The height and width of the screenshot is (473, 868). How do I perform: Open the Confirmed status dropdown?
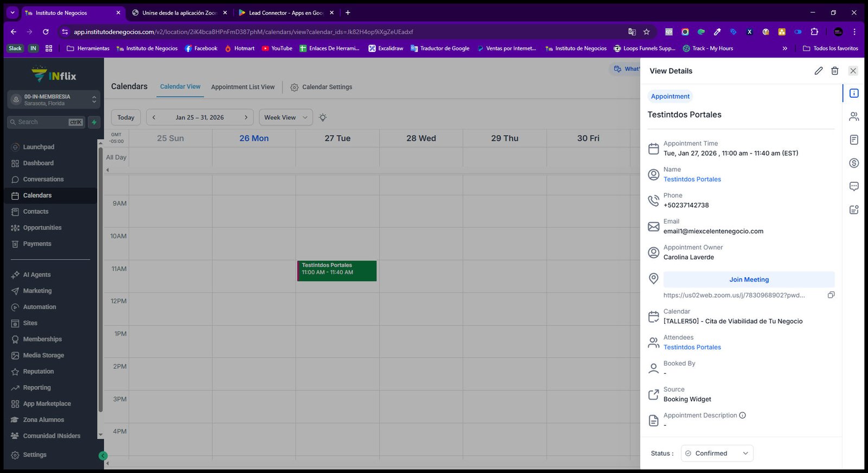click(x=717, y=453)
